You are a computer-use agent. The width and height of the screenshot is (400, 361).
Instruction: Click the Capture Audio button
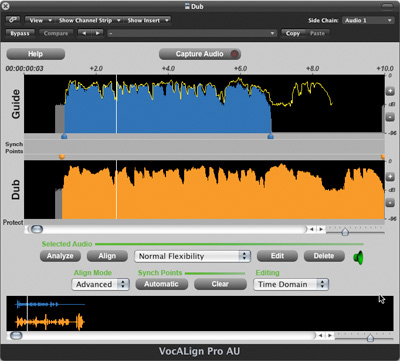coord(199,54)
